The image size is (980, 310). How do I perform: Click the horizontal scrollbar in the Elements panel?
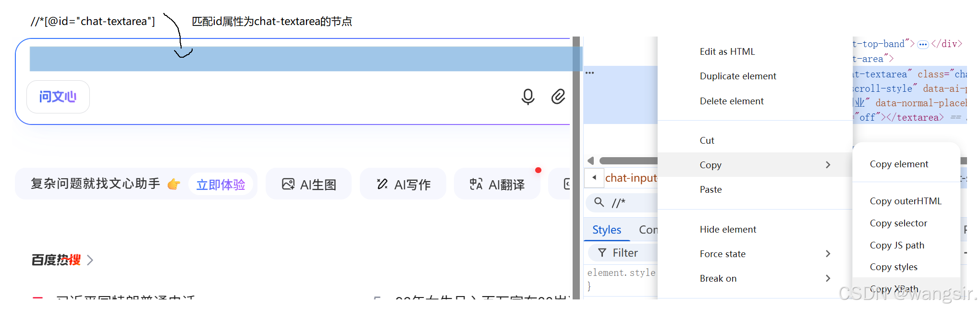tap(627, 161)
